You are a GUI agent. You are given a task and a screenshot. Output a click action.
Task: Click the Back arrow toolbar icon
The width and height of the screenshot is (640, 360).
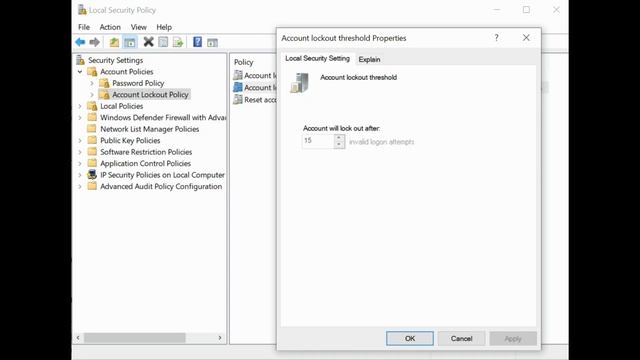point(80,42)
